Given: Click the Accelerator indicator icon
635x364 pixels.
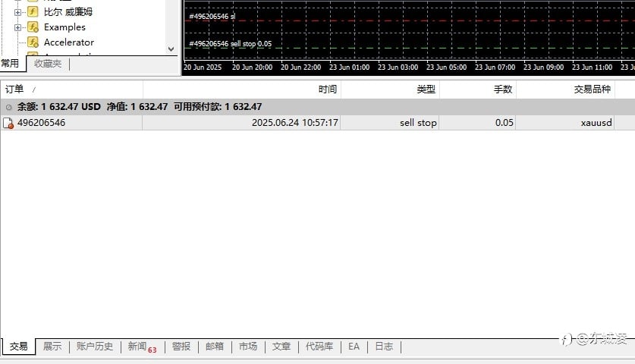Looking at the screenshot, I should pyautogui.click(x=33, y=42).
